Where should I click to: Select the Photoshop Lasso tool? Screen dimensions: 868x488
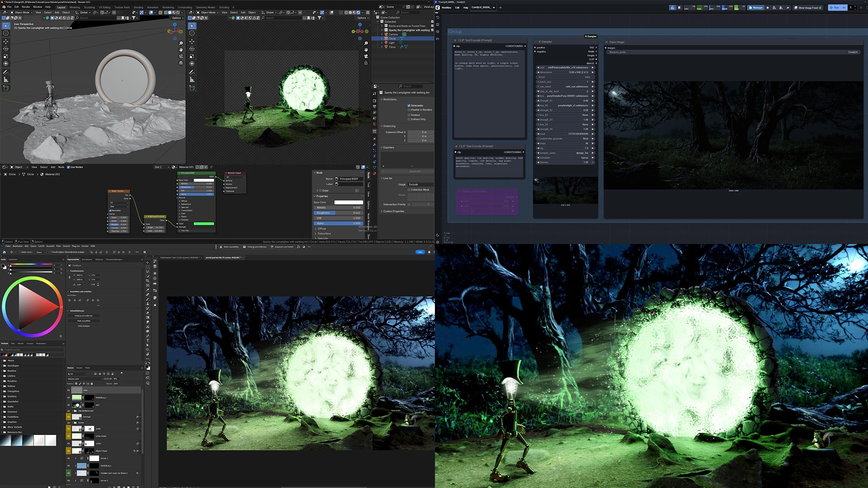[147, 272]
